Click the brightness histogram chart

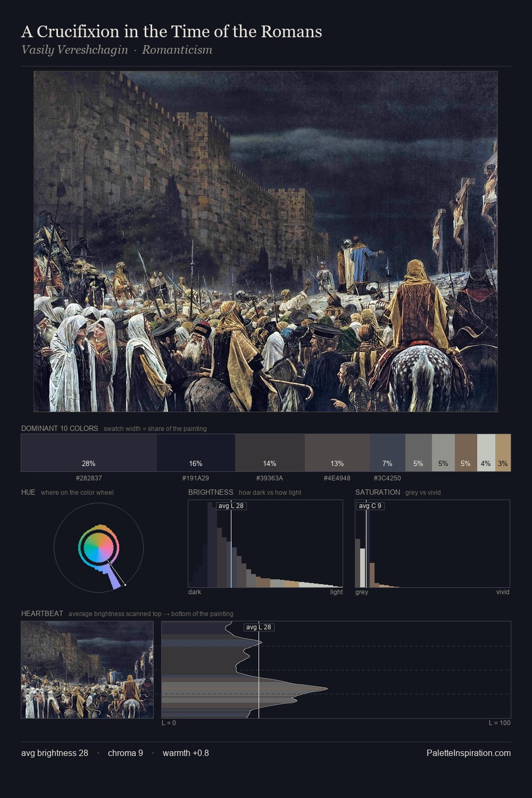point(265,544)
